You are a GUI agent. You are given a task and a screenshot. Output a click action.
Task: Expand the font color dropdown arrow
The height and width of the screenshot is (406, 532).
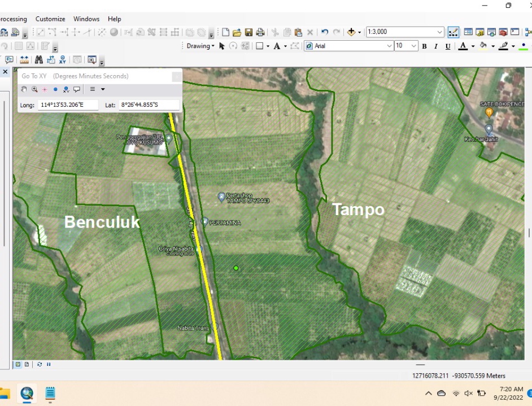[473, 46]
